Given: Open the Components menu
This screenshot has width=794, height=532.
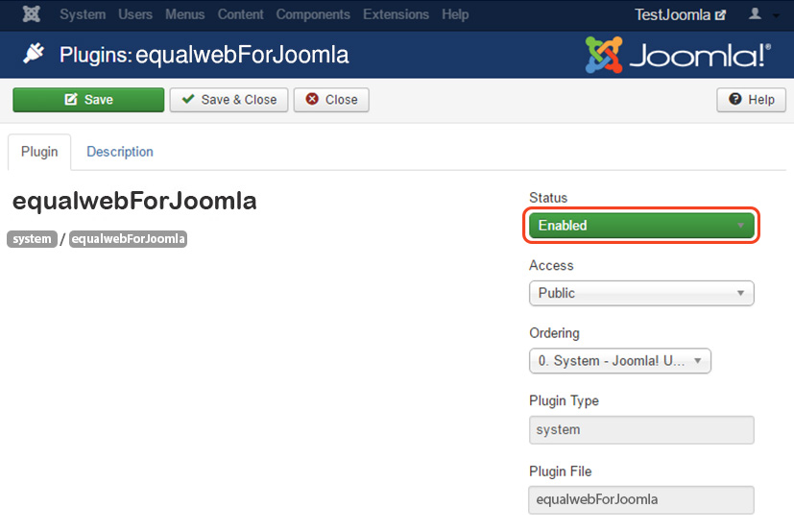Looking at the screenshot, I should point(313,14).
